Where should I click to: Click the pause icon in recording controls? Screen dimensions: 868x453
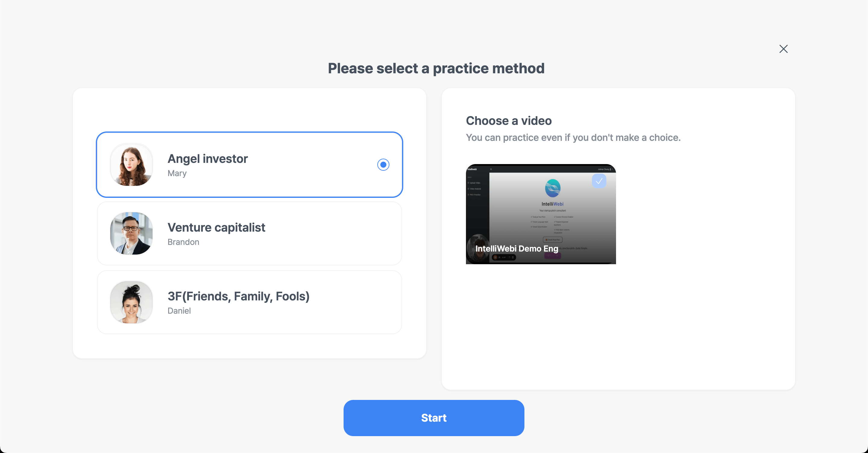tap(499, 257)
